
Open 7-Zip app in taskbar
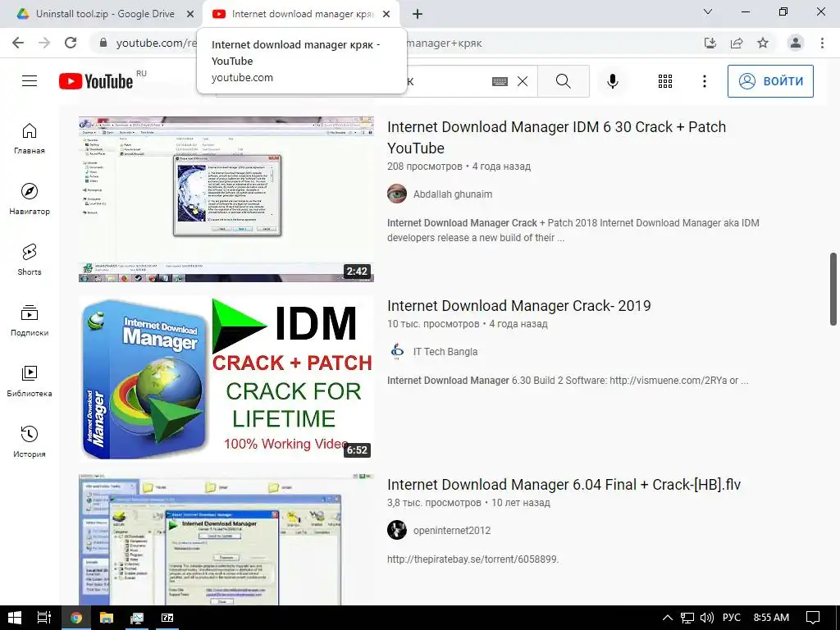(167, 618)
